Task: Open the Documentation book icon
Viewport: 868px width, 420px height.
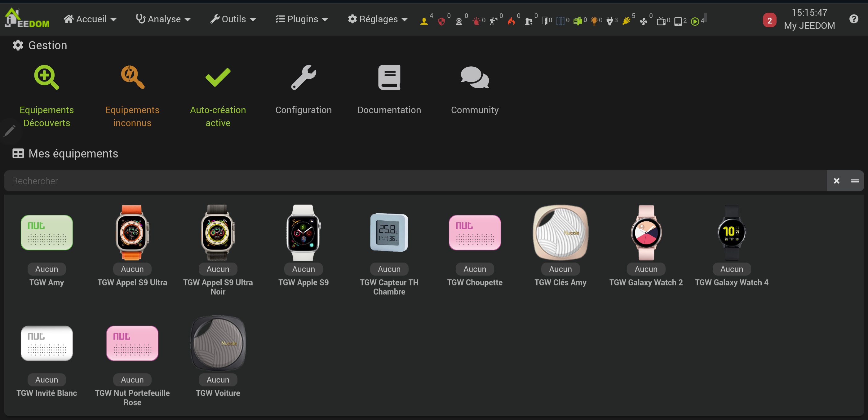Action: tap(389, 77)
